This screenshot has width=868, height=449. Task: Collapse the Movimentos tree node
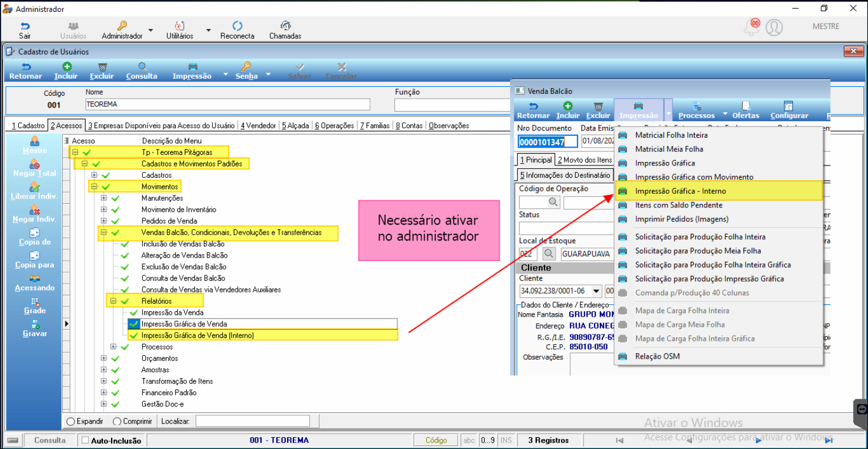[x=94, y=187]
